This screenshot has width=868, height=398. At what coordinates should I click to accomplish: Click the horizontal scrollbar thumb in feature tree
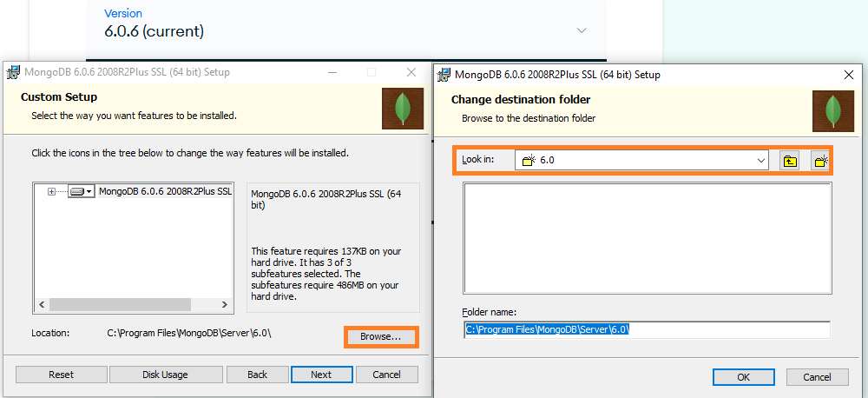[x=120, y=304]
